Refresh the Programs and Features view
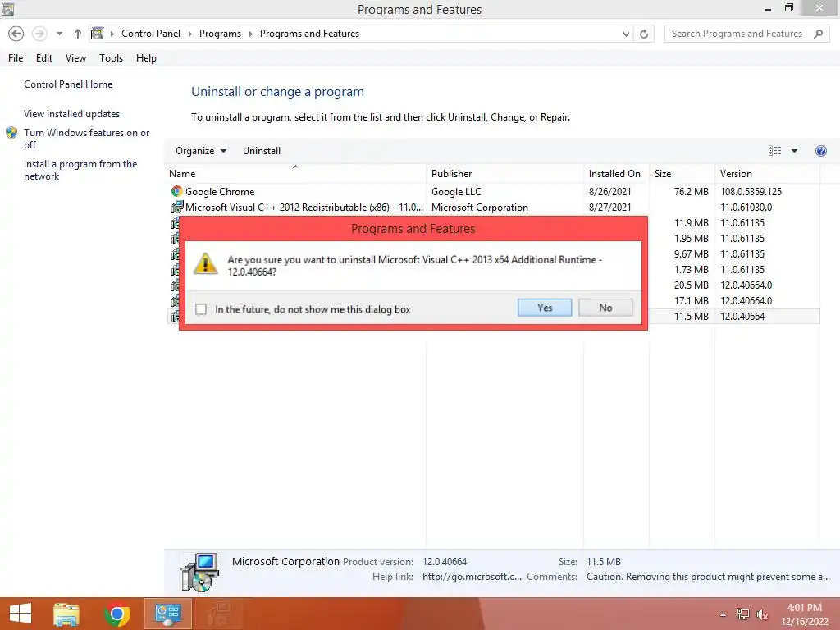The image size is (840, 630). tap(644, 34)
